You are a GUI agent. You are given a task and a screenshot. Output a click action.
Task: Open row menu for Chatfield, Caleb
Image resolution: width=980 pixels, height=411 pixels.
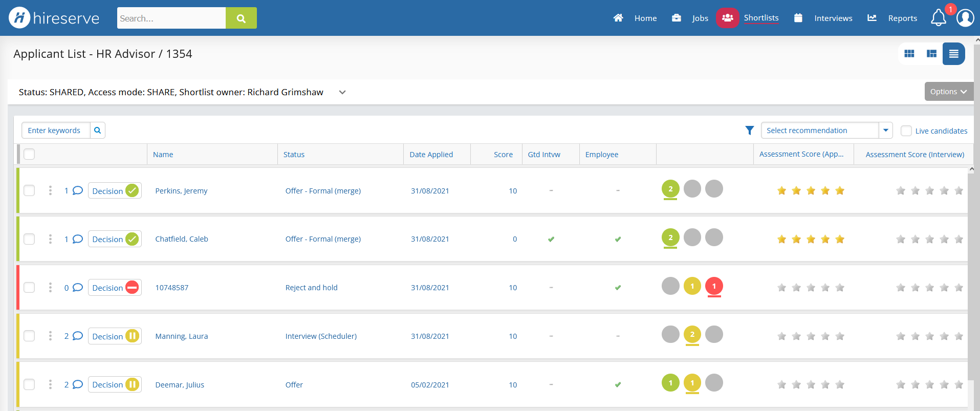[x=50, y=239]
